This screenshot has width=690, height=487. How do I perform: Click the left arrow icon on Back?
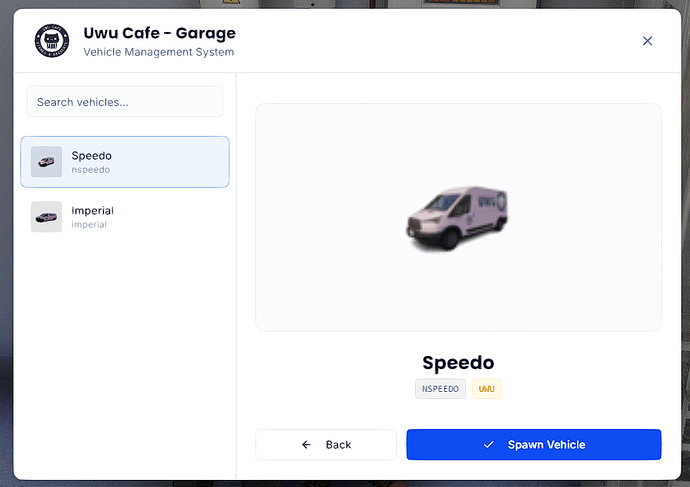[x=306, y=444]
